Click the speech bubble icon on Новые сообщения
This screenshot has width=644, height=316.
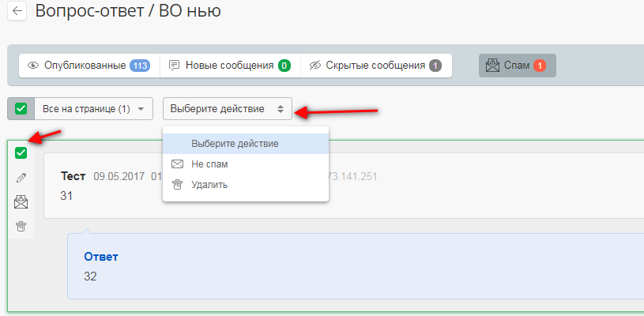click(175, 66)
